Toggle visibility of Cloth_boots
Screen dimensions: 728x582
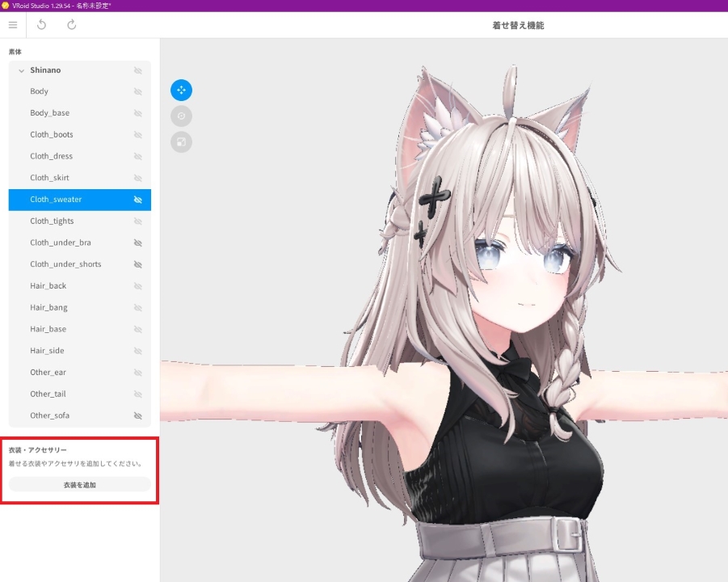138,135
